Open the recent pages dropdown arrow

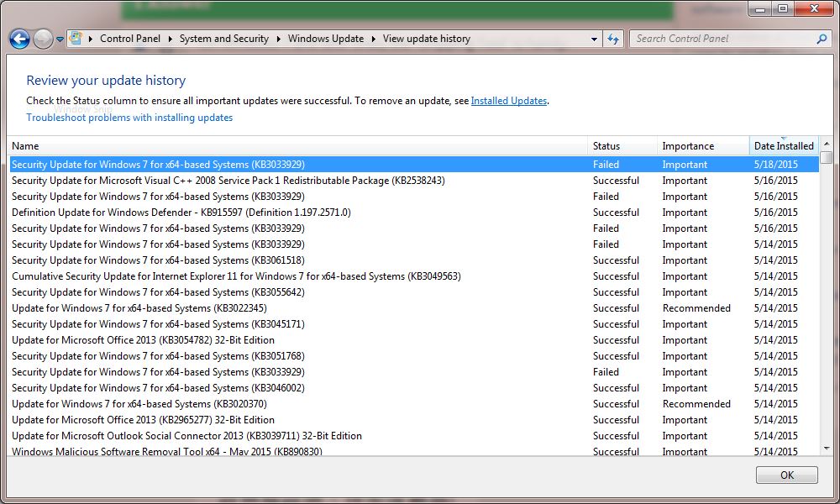click(60, 39)
